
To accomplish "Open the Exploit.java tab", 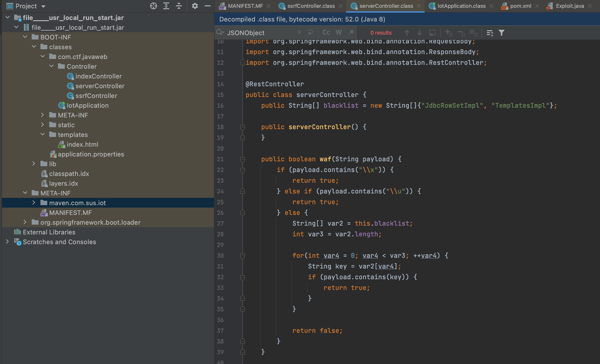I will [570, 6].
